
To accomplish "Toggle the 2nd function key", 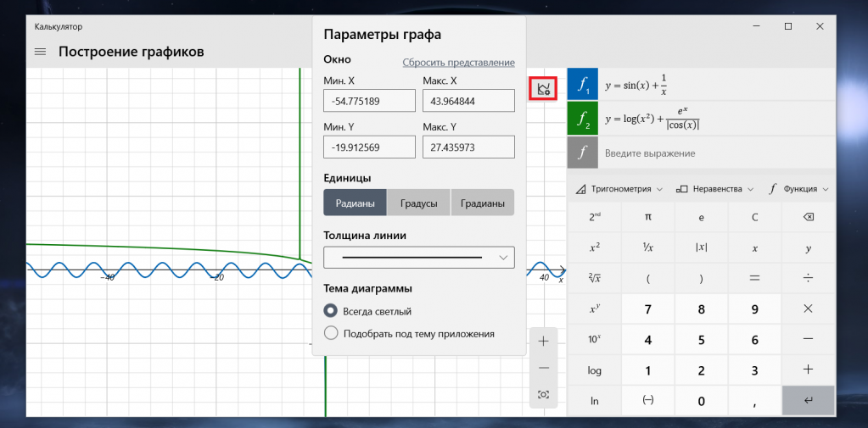I will coord(595,217).
